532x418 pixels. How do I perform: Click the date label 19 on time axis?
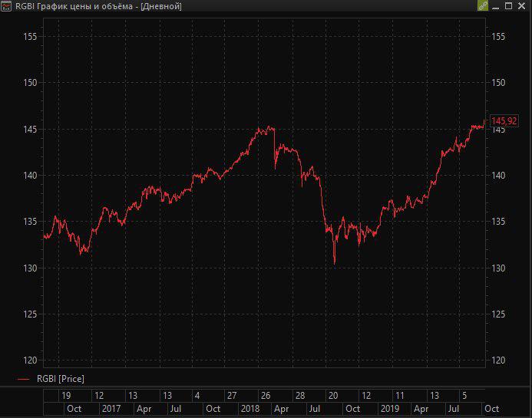coord(67,396)
